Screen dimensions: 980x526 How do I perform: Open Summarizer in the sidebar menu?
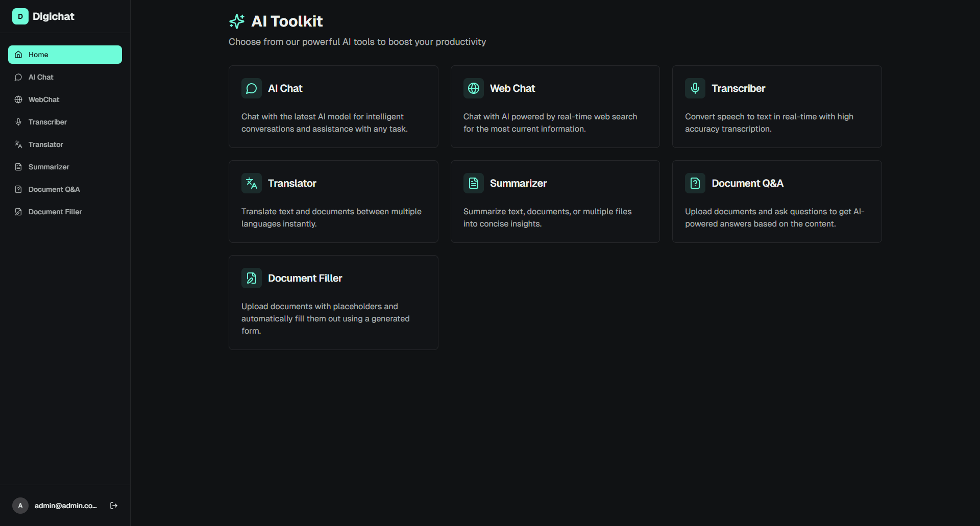[48, 167]
